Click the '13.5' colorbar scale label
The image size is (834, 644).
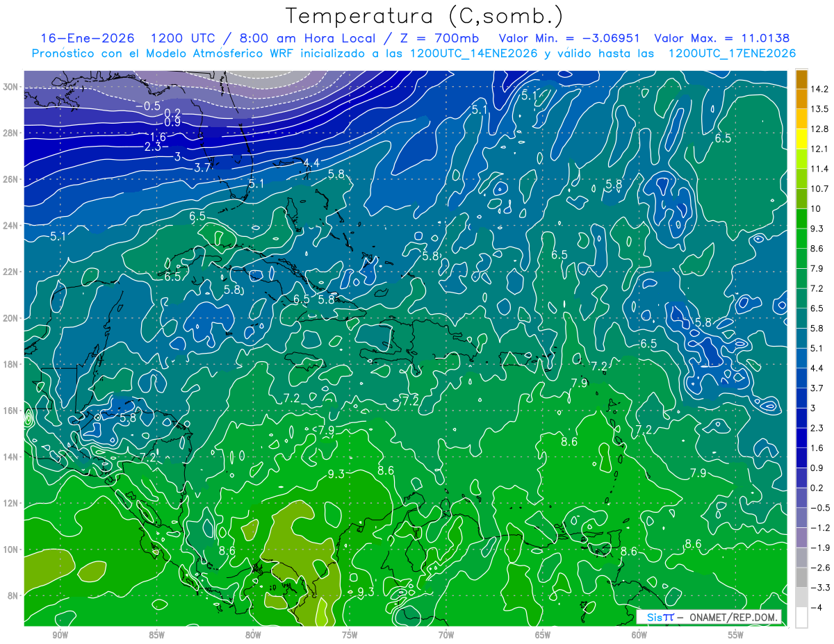(820, 109)
